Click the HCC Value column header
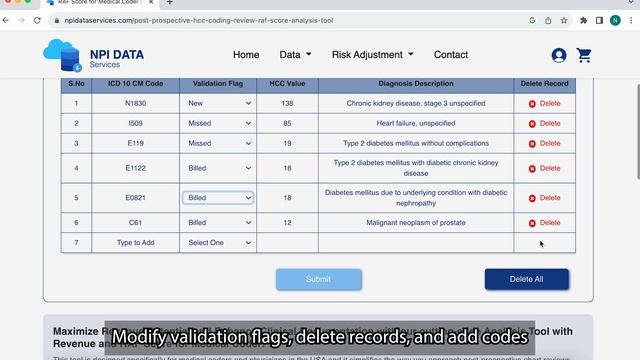Screen dimensions: 640x360 point(287,84)
